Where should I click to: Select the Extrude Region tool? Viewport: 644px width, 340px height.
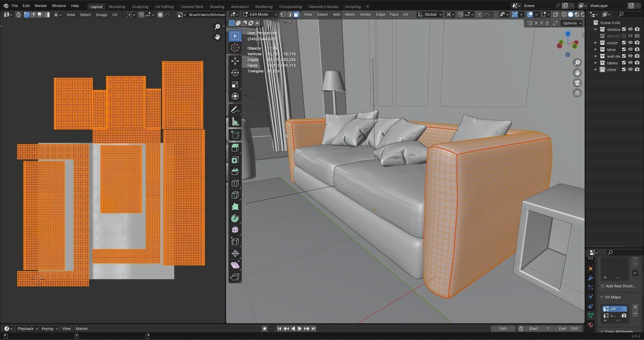(x=235, y=148)
